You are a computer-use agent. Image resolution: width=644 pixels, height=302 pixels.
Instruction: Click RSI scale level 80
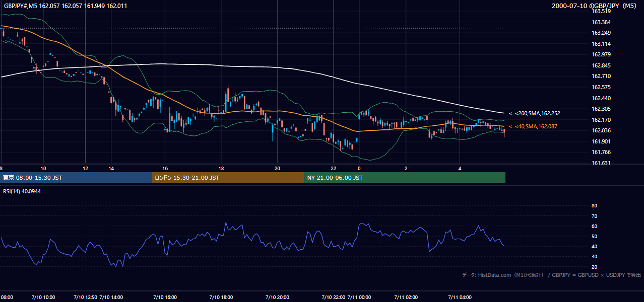click(x=594, y=206)
